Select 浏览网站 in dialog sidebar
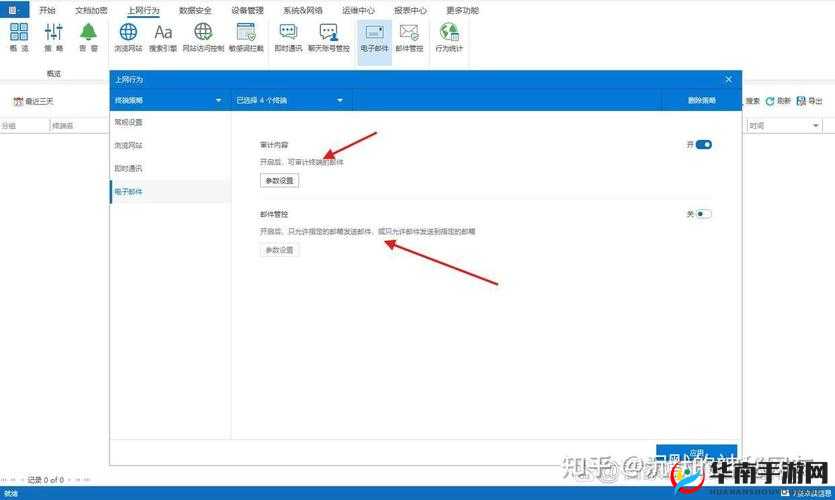This screenshot has width=835, height=500. click(170, 145)
